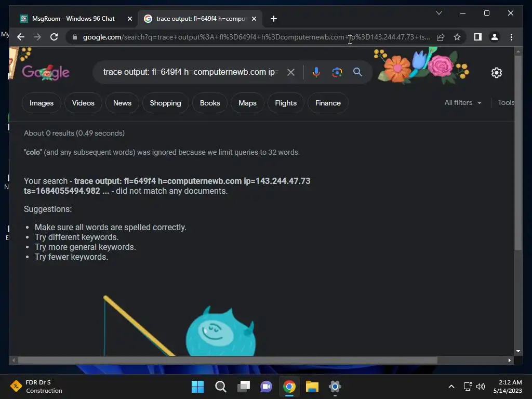Open the Windows Start menu
The height and width of the screenshot is (399, 532).
(x=197, y=387)
